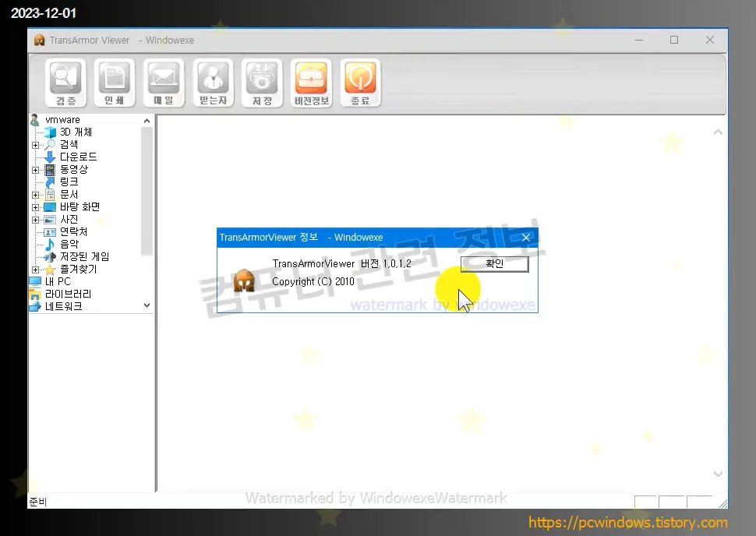Screen dimensions: 756x536
Task: Select the 저장된 게임 folder in tree
Action: point(84,256)
